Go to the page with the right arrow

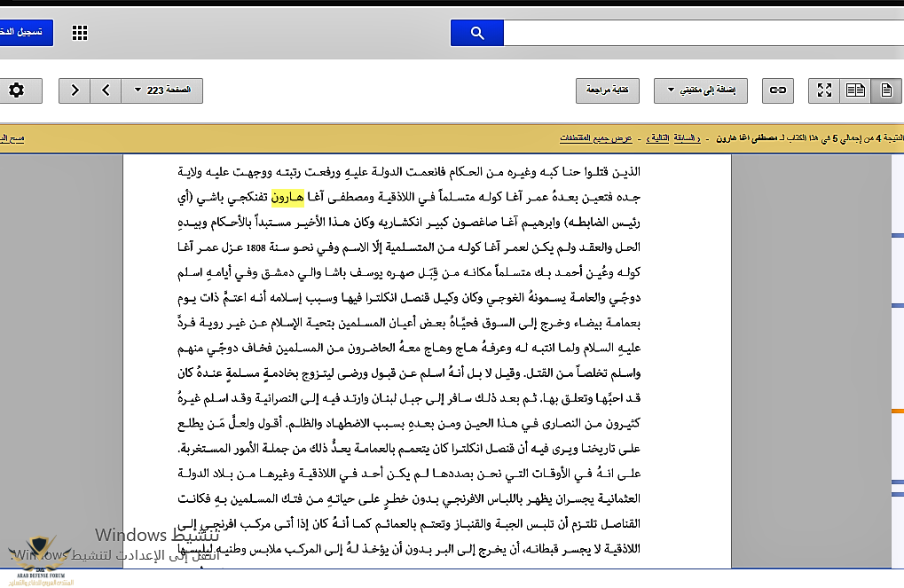(x=75, y=90)
